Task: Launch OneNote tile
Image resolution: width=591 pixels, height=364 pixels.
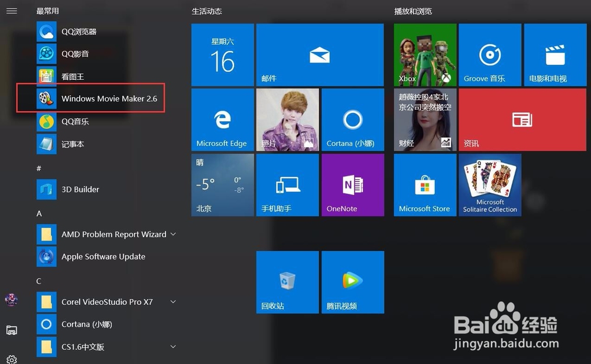Action: coord(353,184)
